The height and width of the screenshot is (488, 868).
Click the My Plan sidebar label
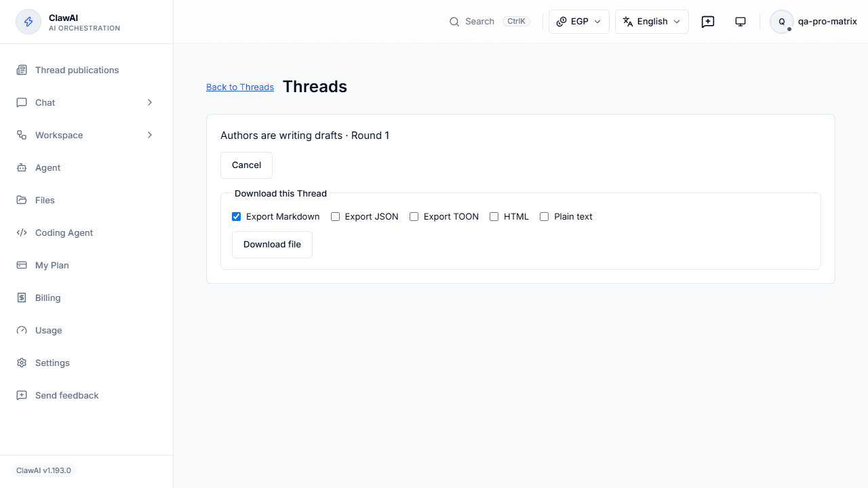(x=52, y=265)
